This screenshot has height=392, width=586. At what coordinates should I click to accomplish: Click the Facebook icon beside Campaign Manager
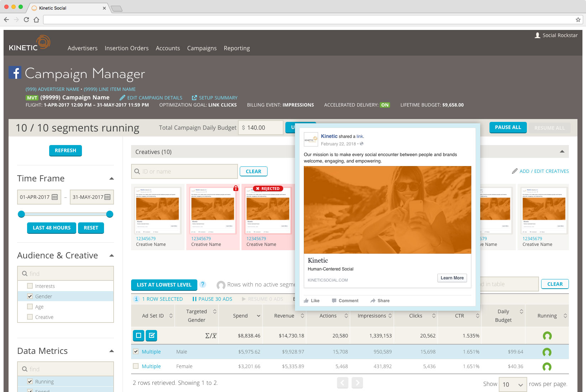15,73
